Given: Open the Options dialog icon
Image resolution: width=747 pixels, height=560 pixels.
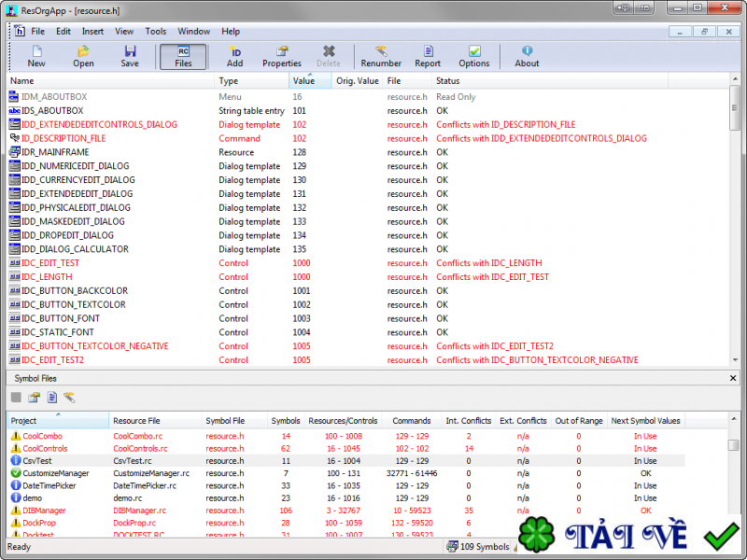Looking at the screenshot, I should click(473, 56).
